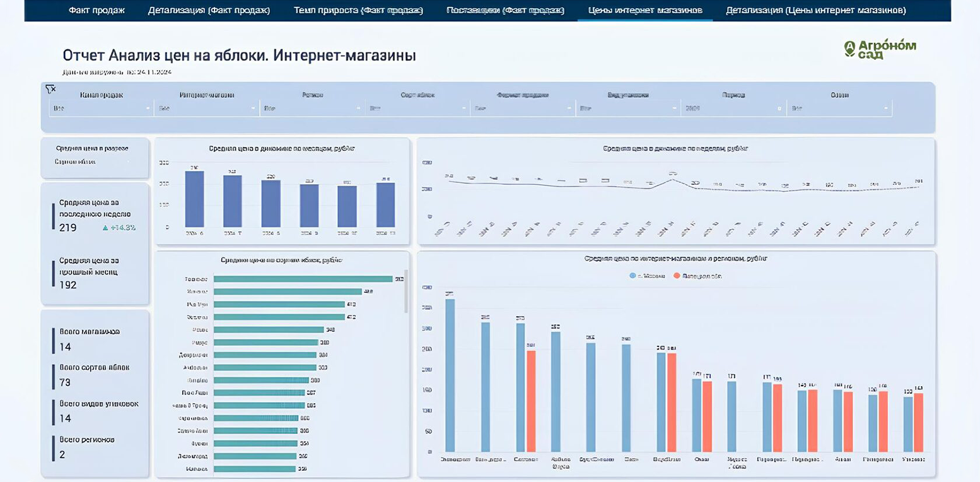Open the Факт продаж tab

(96, 10)
